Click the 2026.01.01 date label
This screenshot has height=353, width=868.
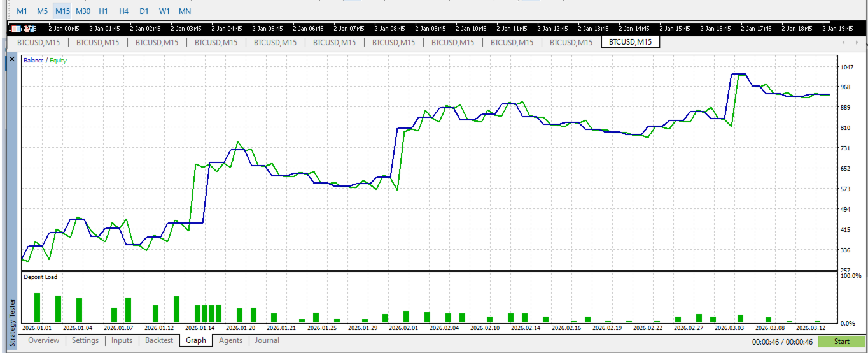point(37,328)
